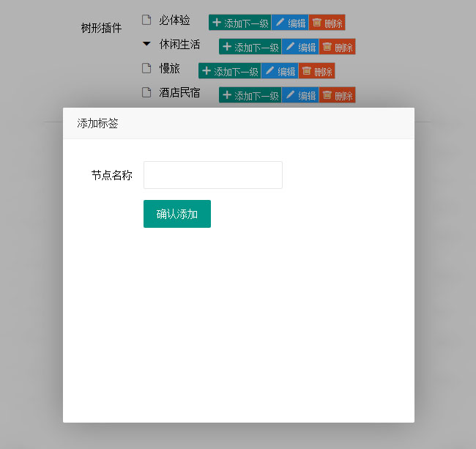The image size is (476, 449).
Task: Click 添加下一级 for 必体验
Action: (239, 23)
